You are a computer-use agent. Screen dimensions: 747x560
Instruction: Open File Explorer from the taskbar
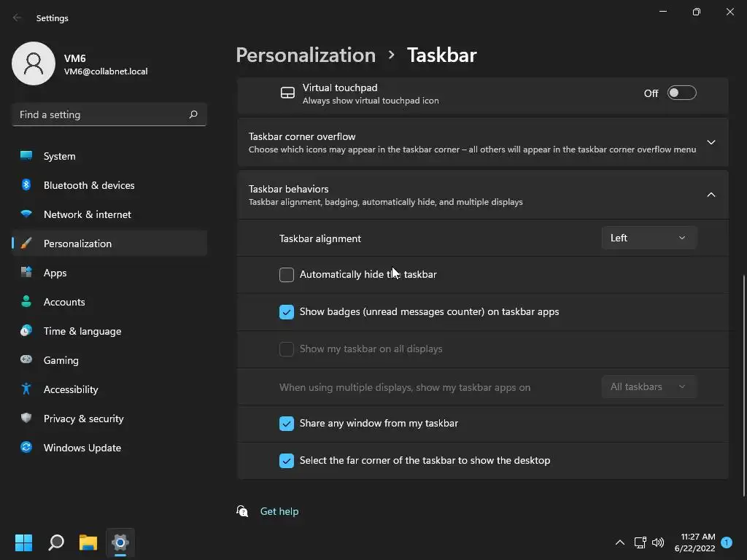pyautogui.click(x=88, y=542)
